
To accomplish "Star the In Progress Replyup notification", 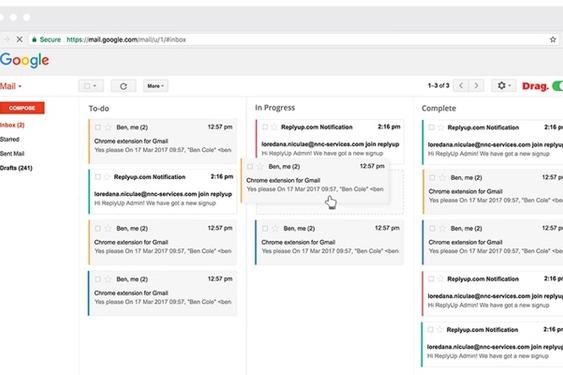I will pos(274,127).
